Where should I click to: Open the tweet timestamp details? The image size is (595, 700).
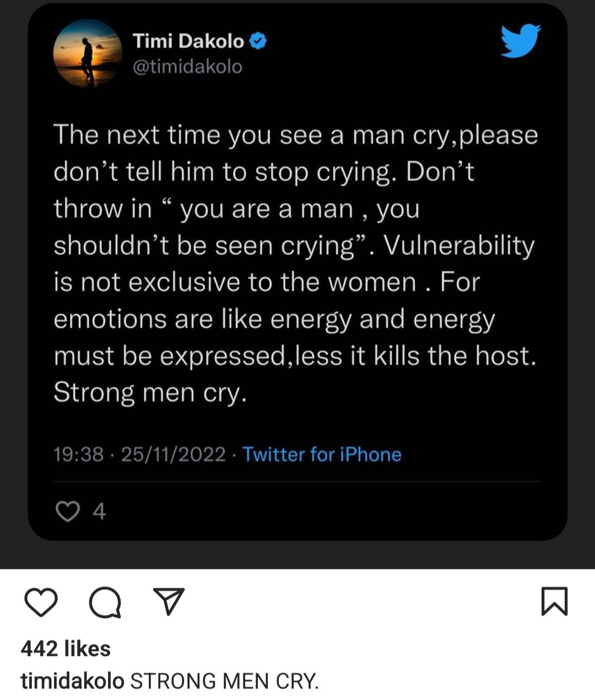[x=138, y=454]
